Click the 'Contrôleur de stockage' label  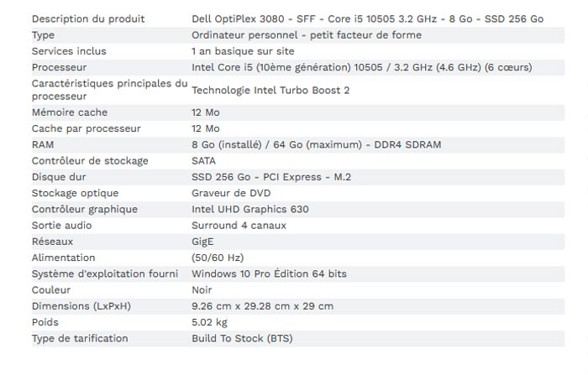click(x=90, y=161)
